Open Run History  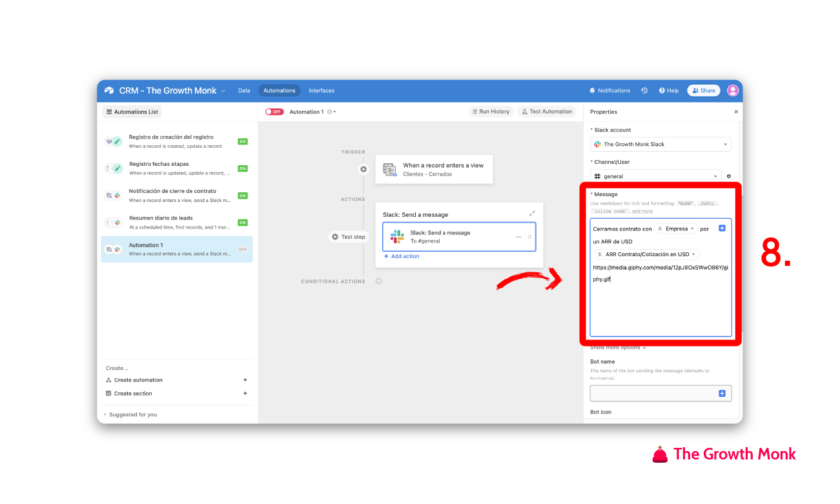tap(491, 112)
